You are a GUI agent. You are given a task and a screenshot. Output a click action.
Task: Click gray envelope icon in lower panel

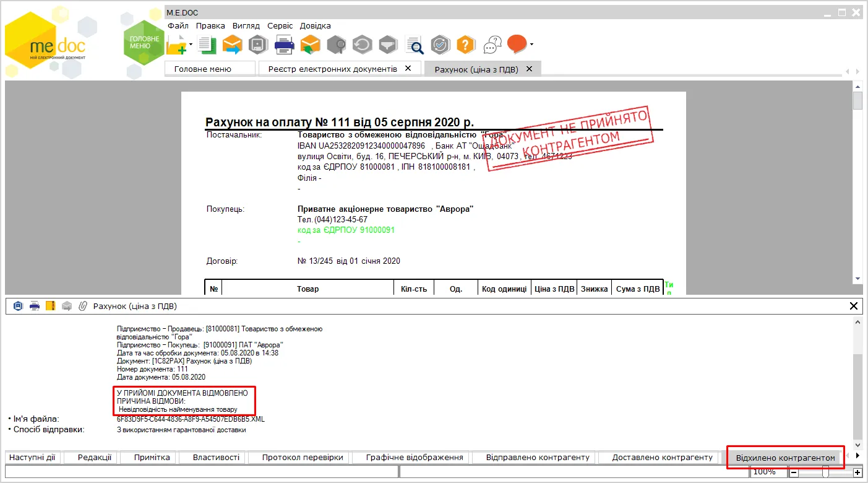point(67,306)
